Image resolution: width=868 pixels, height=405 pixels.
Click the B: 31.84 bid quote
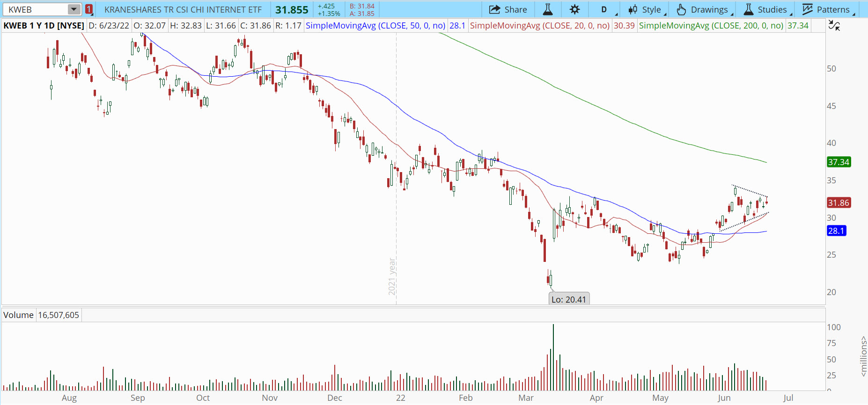[x=362, y=6]
